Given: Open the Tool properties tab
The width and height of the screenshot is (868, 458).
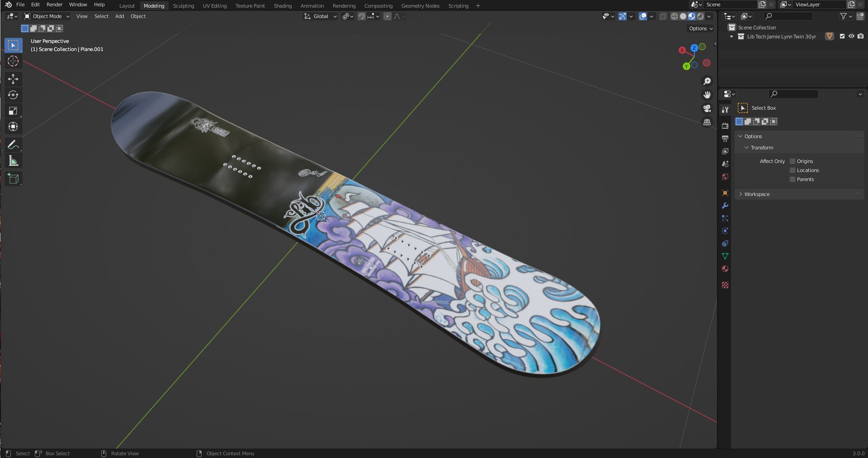Looking at the screenshot, I should tap(725, 110).
